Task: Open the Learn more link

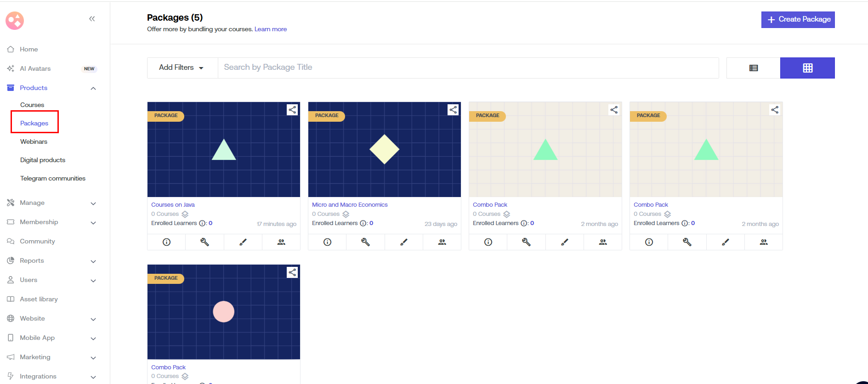Action: coord(270,29)
